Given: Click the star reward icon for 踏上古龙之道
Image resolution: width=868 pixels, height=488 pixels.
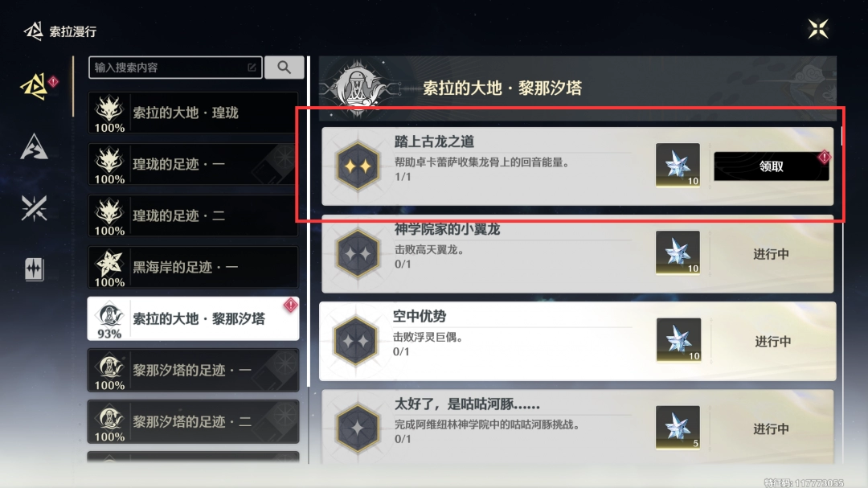Looking at the screenshot, I should point(678,165).
